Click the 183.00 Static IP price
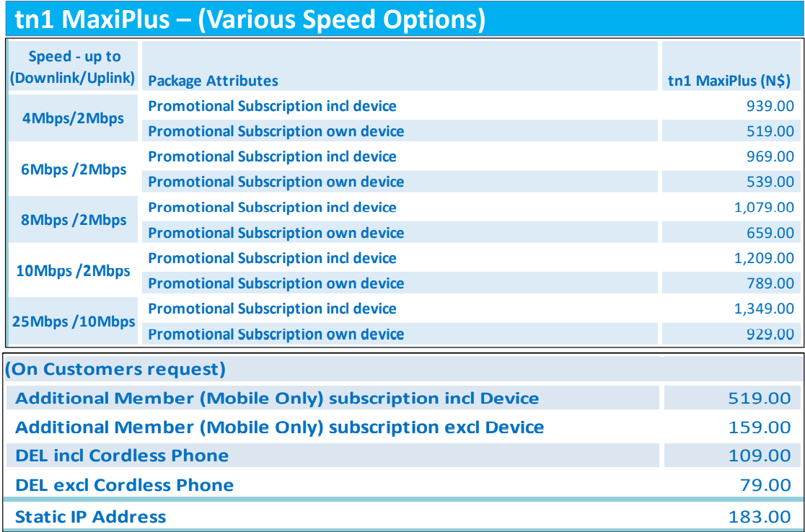Image resolution: width=805 pixels, height=532 pixels. (x=760, y=517)
